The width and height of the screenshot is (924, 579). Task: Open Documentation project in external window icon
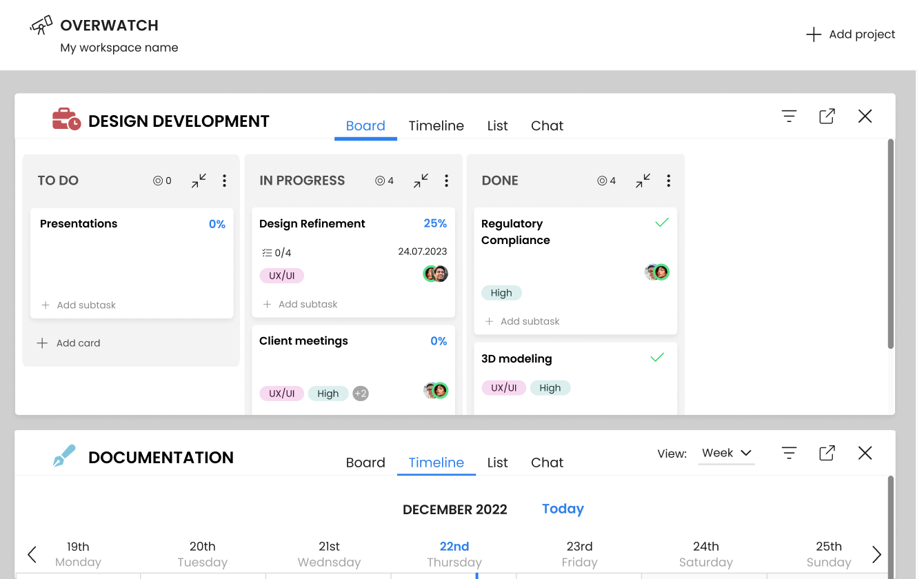click(x=827, y=453)
